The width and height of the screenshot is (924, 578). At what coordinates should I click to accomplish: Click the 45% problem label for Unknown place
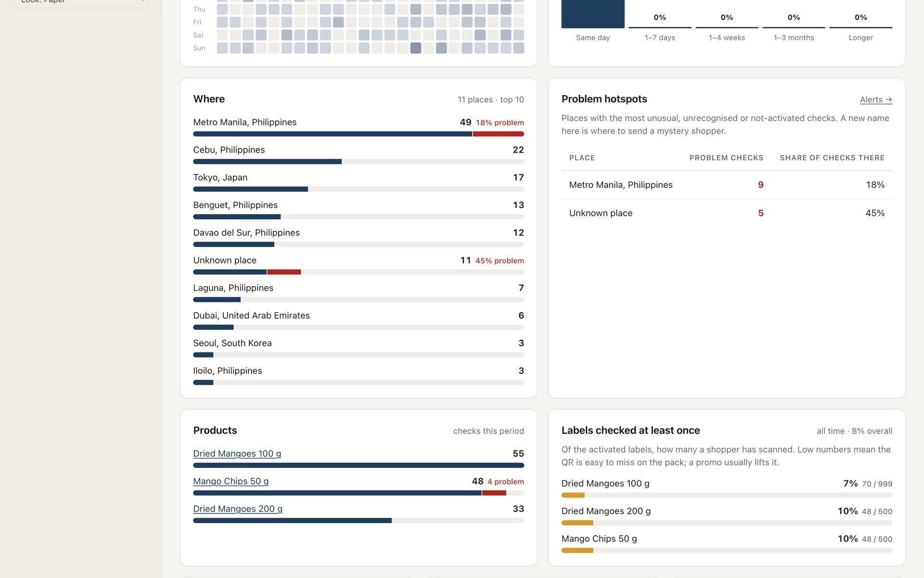[x=500, y=261]
